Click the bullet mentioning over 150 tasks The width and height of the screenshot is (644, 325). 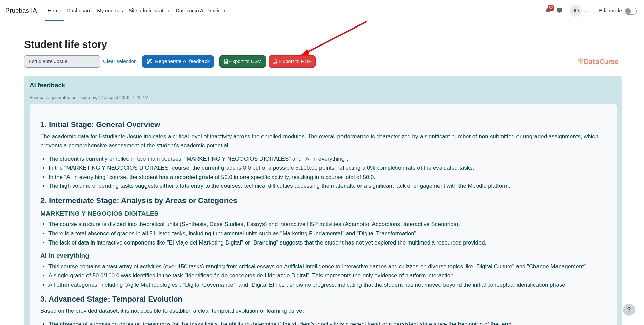pos(318,266)
